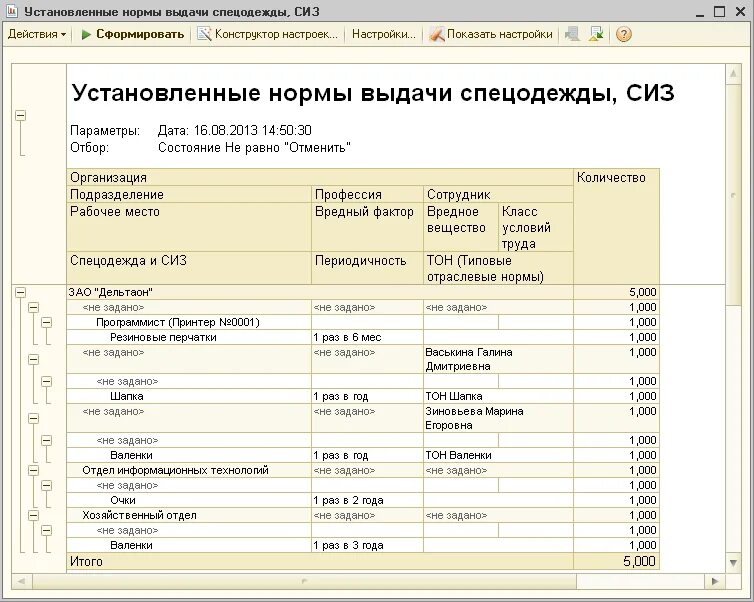Open the Настройки... dialog

(x=383, y=34)
